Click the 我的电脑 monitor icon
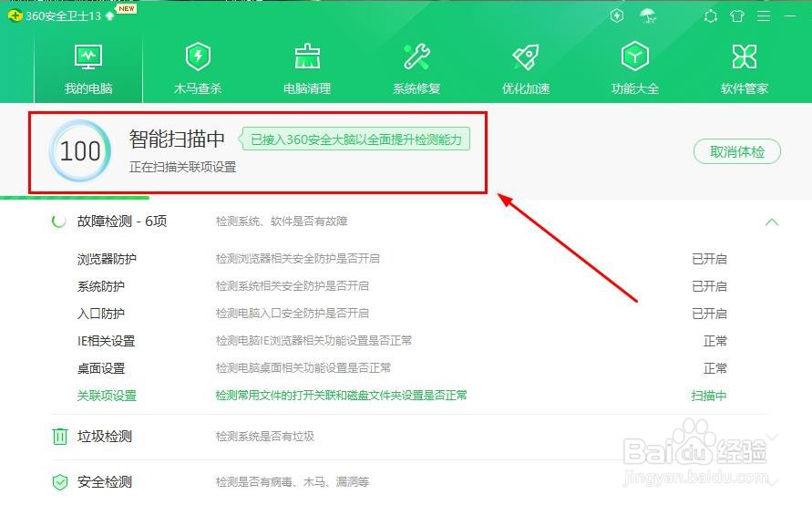 (88, 57)
